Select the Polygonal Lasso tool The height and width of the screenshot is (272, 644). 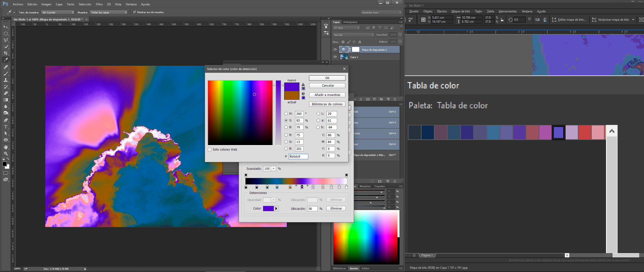pos(6,40)
